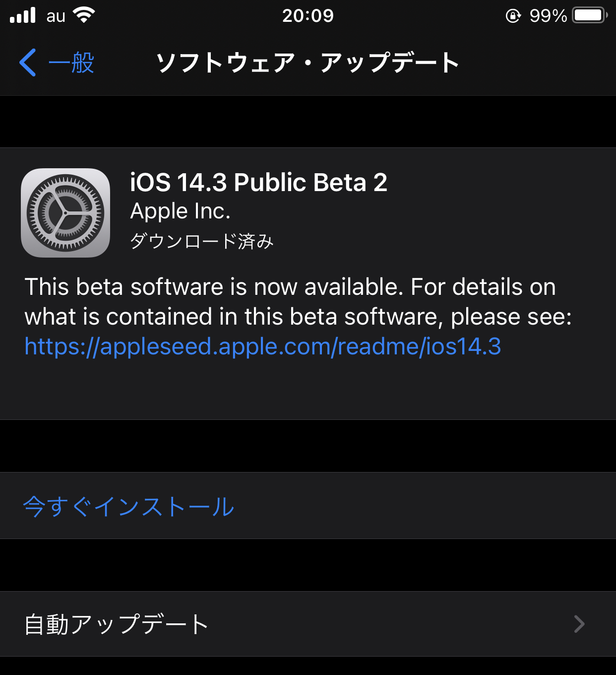Viewport: 616px width, 675px height.
Task: Tap the ソフトウェア・アップデート page title
Action: 308,63
